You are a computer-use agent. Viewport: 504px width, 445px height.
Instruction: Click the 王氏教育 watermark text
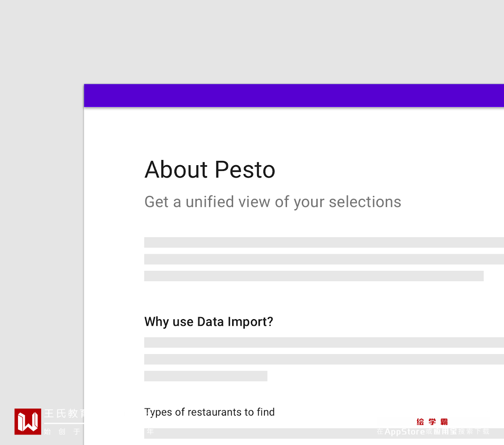pos(65,414)
